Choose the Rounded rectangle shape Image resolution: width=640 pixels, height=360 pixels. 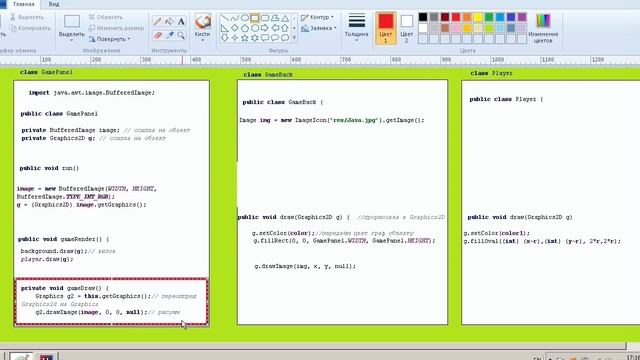(x=265, y=18)
